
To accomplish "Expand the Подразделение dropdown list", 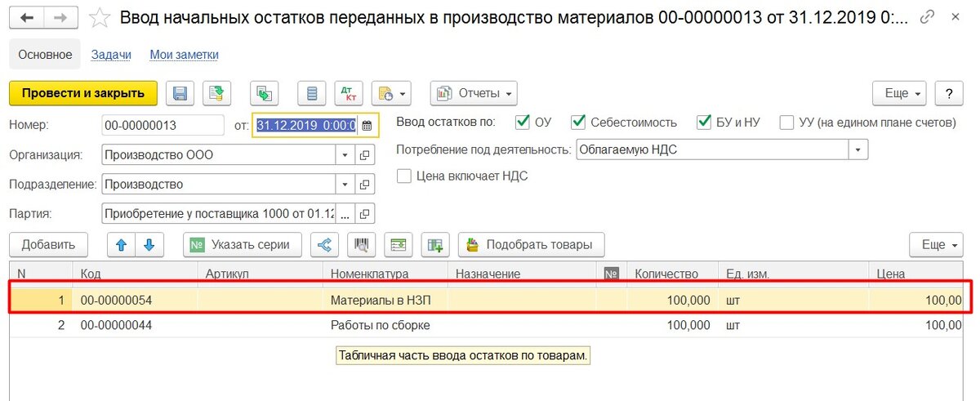I will point(345,184).
